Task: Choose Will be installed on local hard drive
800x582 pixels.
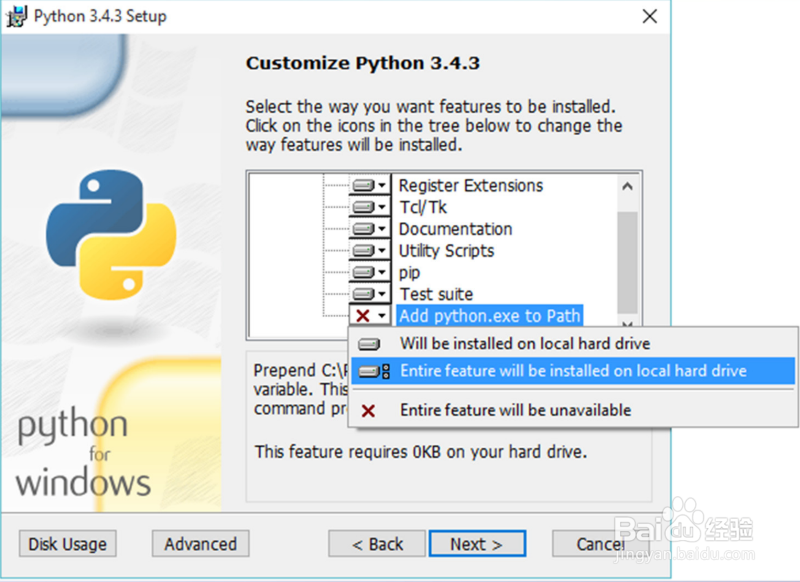Action: 525,344
